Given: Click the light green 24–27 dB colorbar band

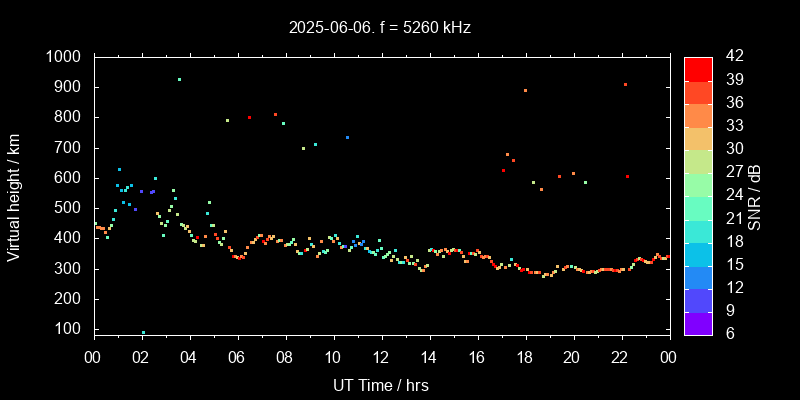Looking at the screenshot, I should coord(698,184).
